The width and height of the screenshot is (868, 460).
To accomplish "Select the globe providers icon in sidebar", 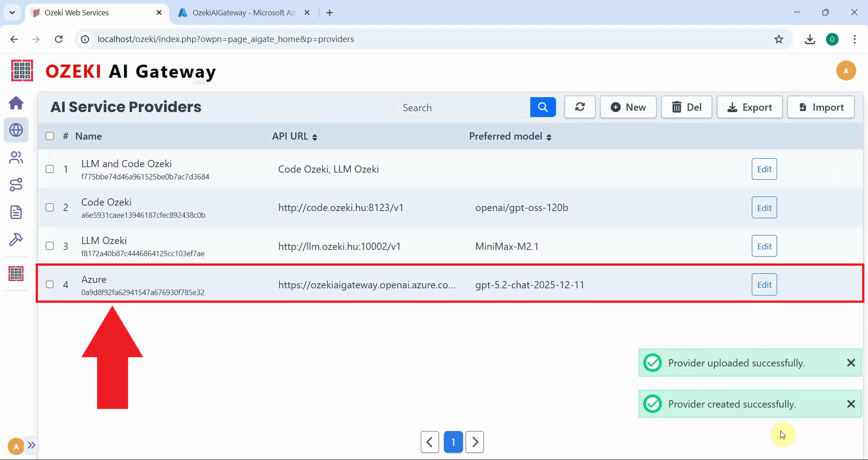I will (16, 130).
